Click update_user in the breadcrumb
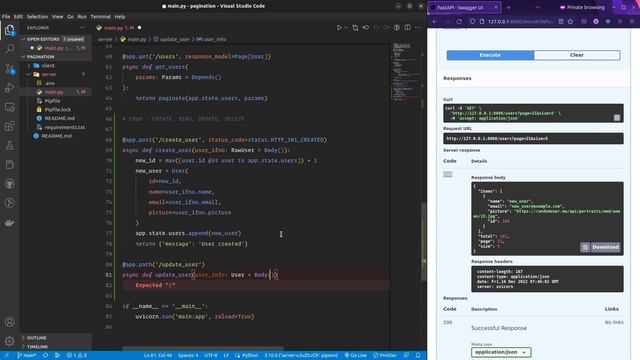Screen dimensions: 640x360 [x=175, y=39]
